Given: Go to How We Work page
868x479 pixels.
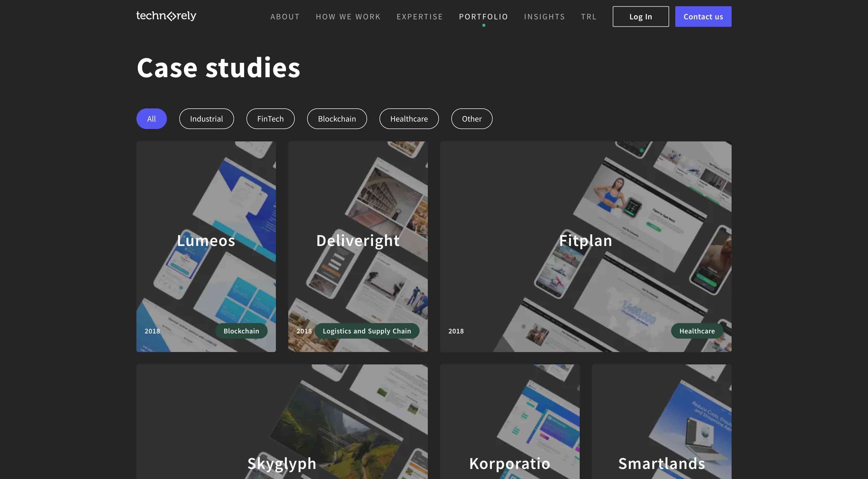Looking at the screenshot, I should (348, 17).
